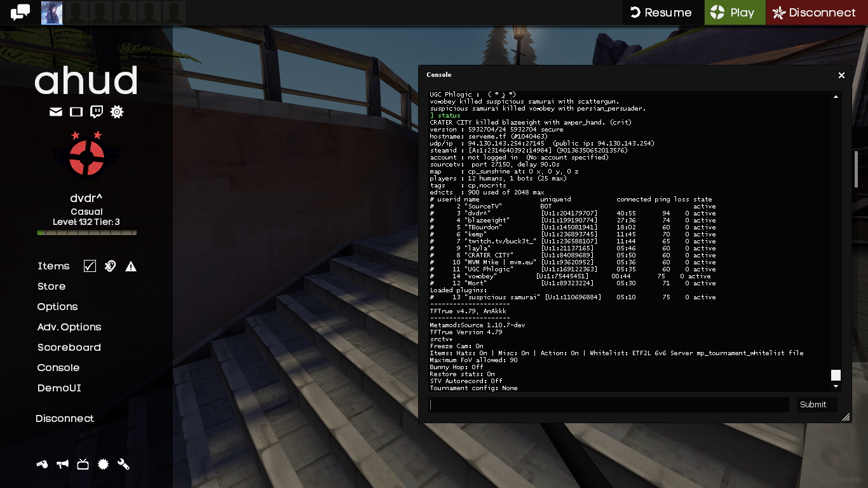Image resolution: width=868 pixels, height=488 pixels.
Task: Open the friends chat bubbles icon
Action: coord(20,12)
